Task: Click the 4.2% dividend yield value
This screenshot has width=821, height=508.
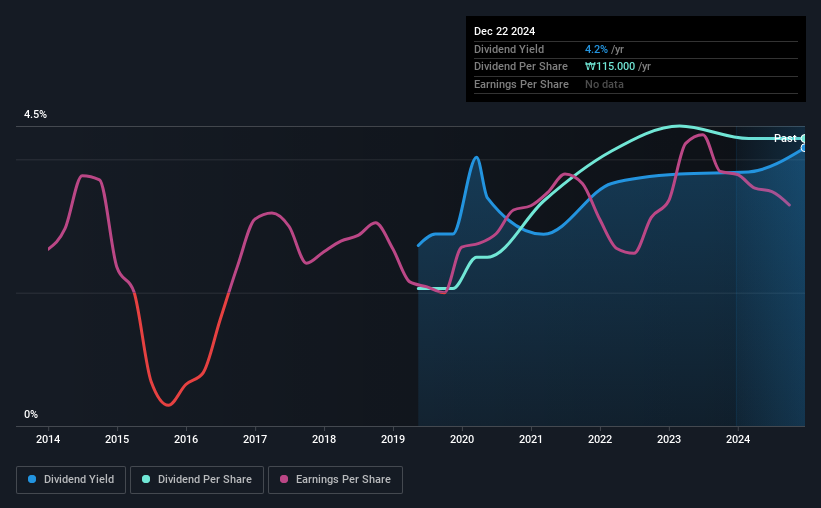Action: 596,49
